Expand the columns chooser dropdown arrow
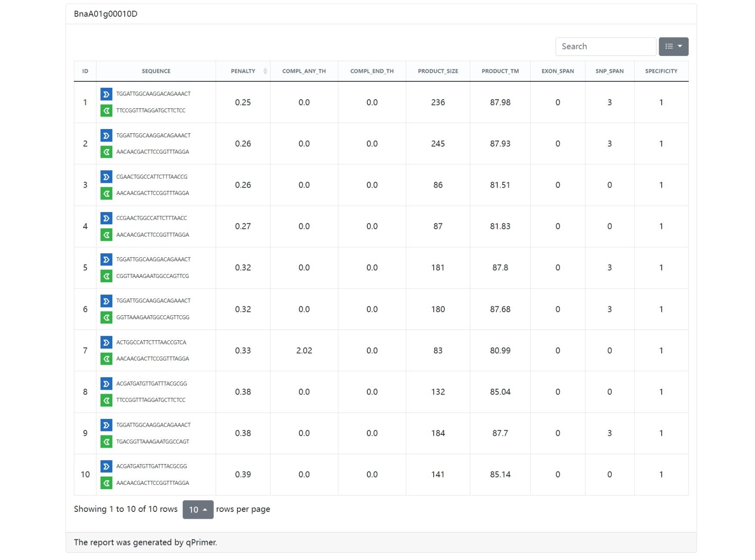The height and width of the screenshot is (560, 755). [x=681, y=46]
